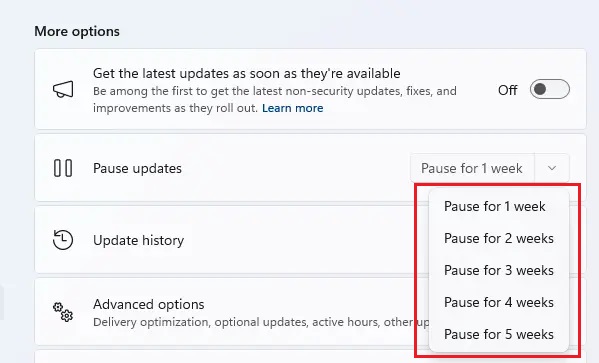Screen dimensions: 599x363
Task: Select Pause for 5 weeks option
Action: tap(499, 334)
